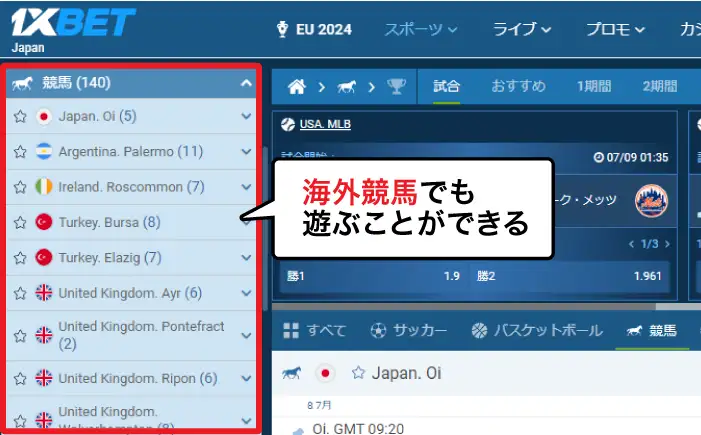Click the Japan flag beside Japan. Oi (5)

44,117
